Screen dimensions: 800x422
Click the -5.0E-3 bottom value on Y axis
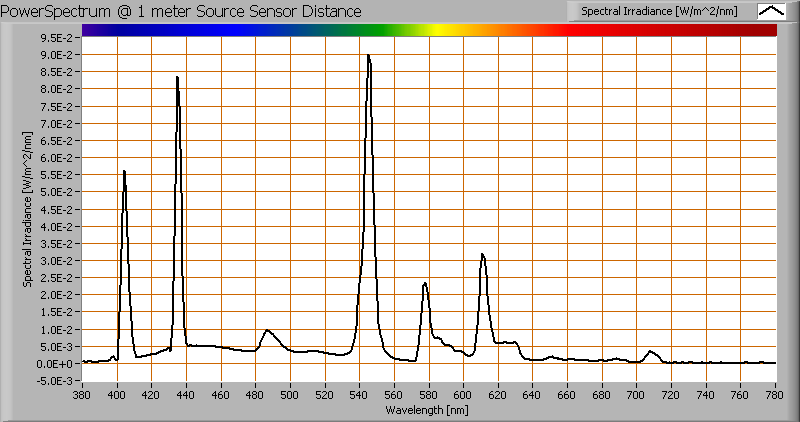point(56,381)
